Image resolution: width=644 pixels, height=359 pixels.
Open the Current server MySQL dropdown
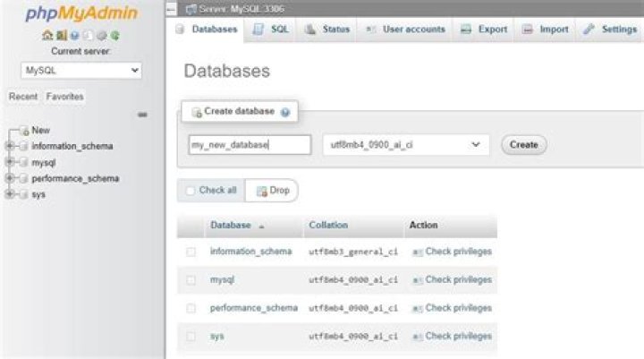(x=81, y=71)
